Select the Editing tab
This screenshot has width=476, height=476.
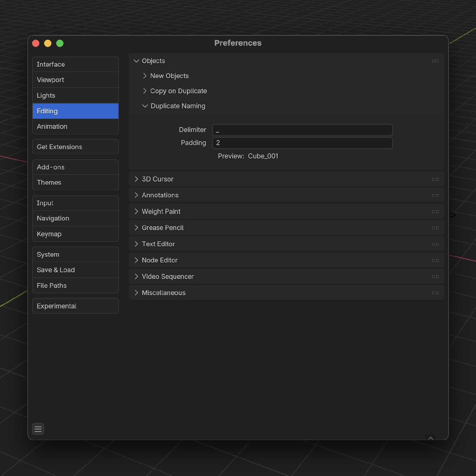pyautogui.click(x=76, y=111)
